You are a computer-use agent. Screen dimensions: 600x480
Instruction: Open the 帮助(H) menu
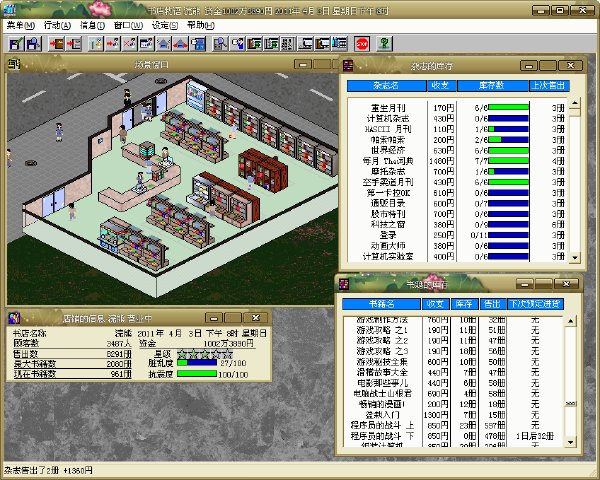(201, 26)
